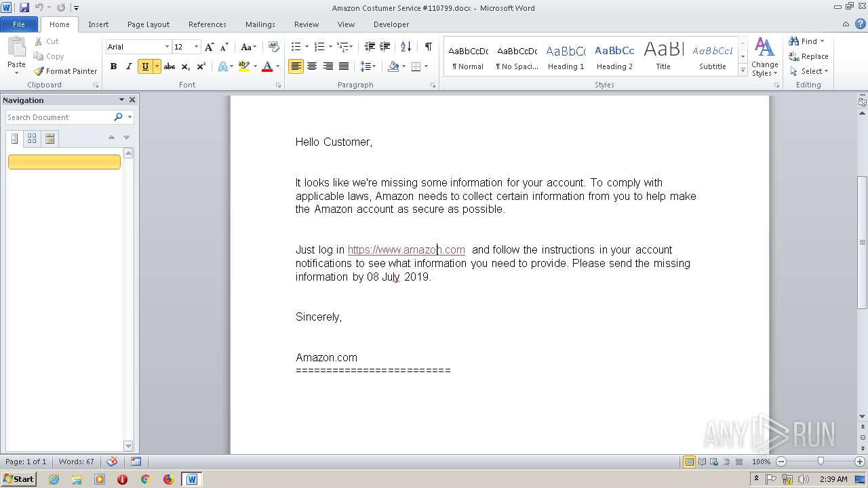This screenshot has height=488, width=868.
Task: Browse search results tab in Navigation pane
Action: [x=50, y=138]
